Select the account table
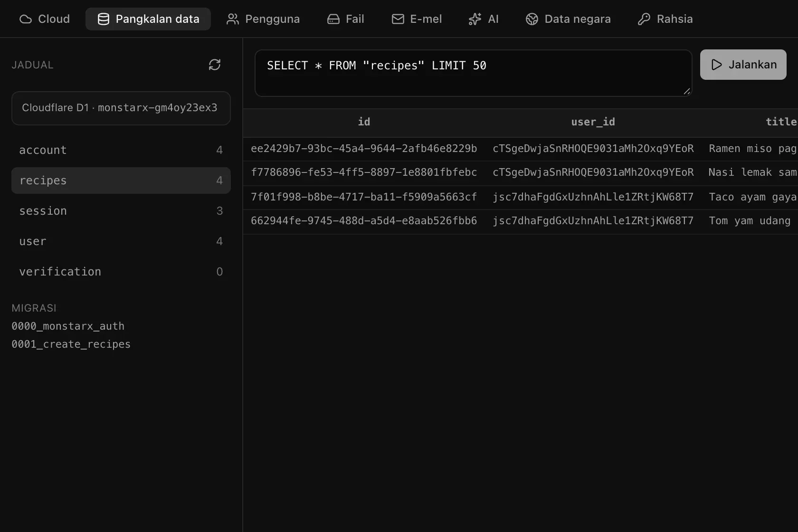This screenshot has width=798, height=532. 121,150
